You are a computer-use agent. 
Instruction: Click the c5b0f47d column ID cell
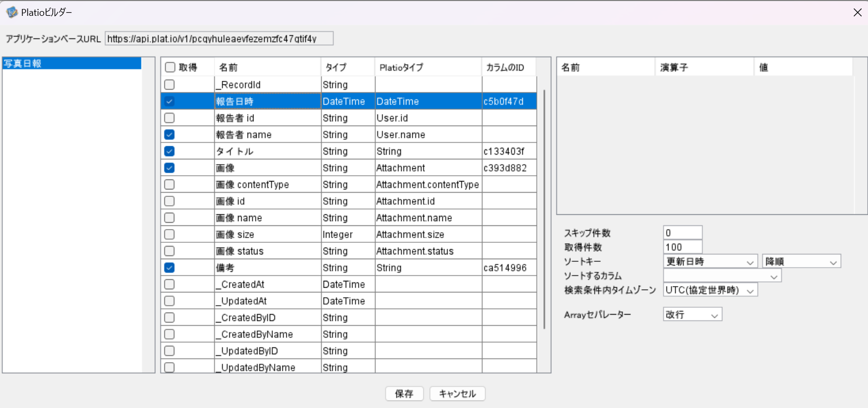(510, 101)
